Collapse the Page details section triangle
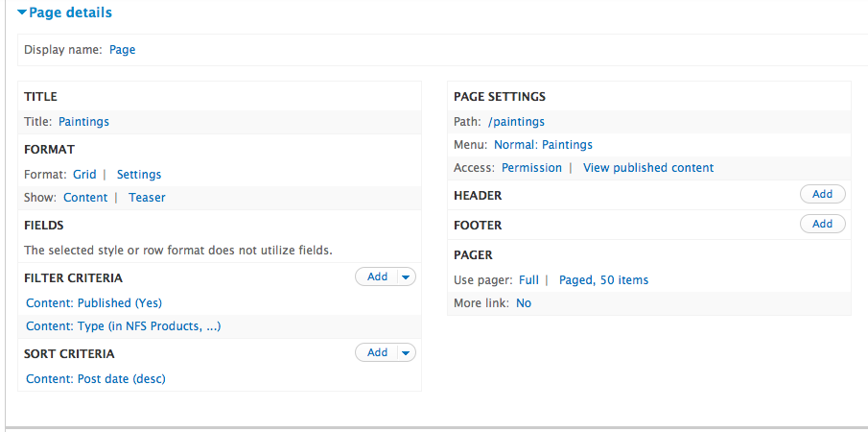868x432 pixels. point(22,12)
